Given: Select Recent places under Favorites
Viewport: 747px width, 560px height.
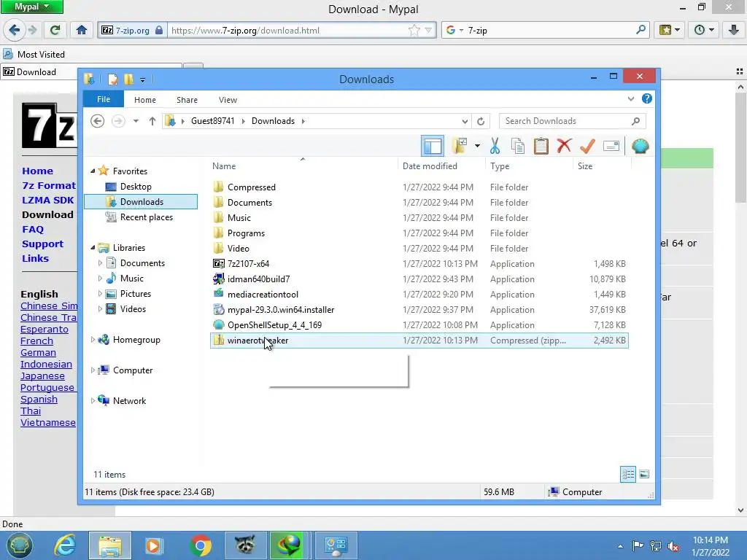Looking at the screenshot, I should tap(146, 217).
